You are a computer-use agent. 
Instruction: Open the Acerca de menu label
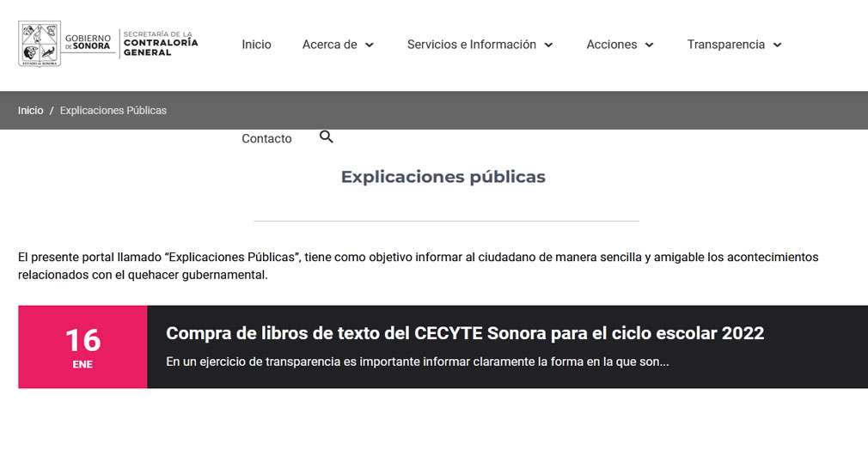point(329,45)
